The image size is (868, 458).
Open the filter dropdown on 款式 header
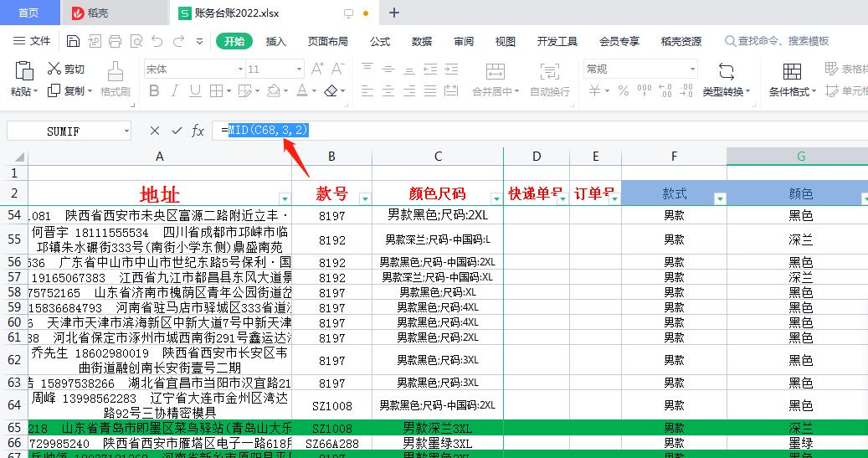tap(720, 198)
